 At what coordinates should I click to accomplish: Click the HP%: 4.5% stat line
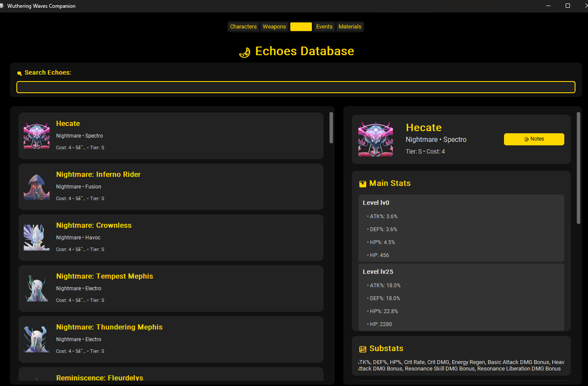pos(381,242)
